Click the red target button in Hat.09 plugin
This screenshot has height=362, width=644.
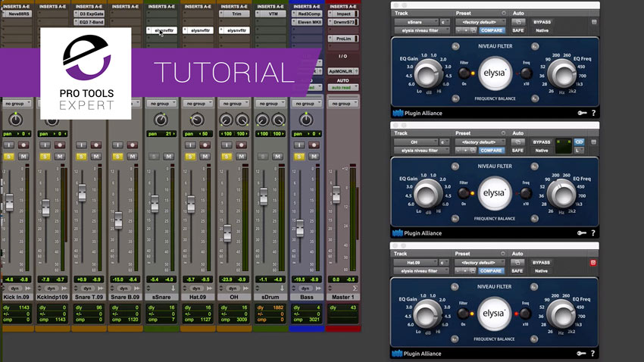[593, 263]
